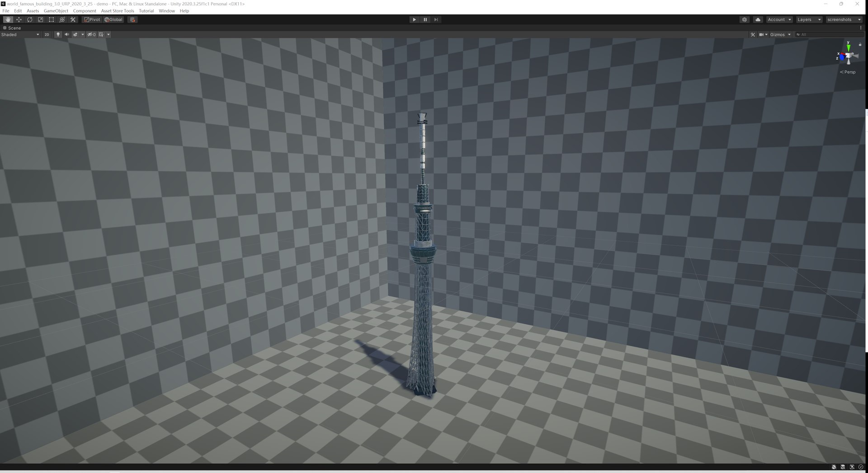Image resolution: width=868 pixels, height=473 pixels.
Task: Select the Scale tool
Action: coord(41,19)
